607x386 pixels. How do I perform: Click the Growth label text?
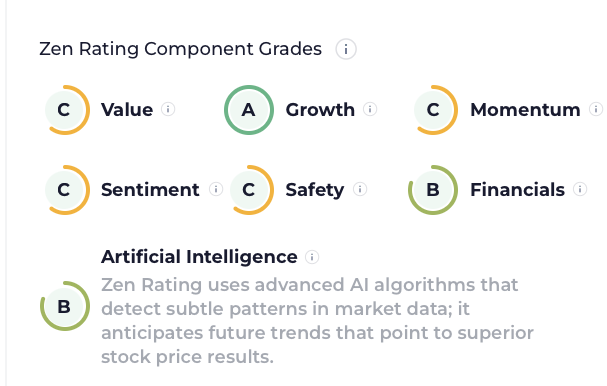point(320,110)
